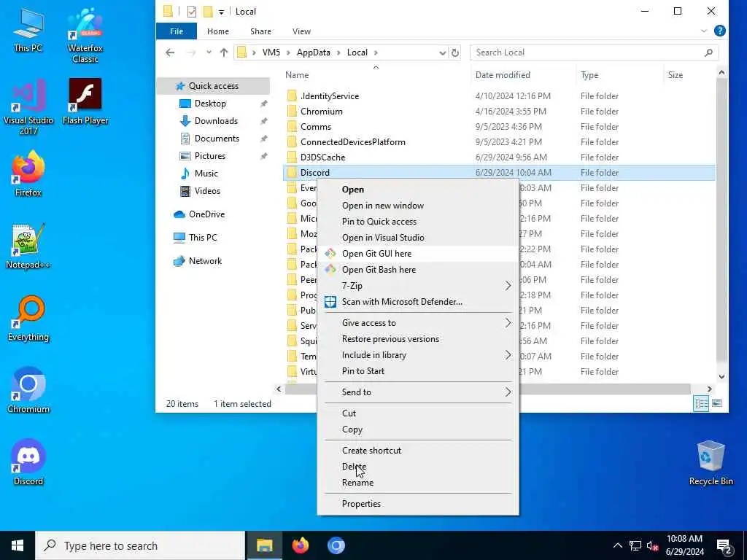Click the taskbar search box

(x=140, y=545)
